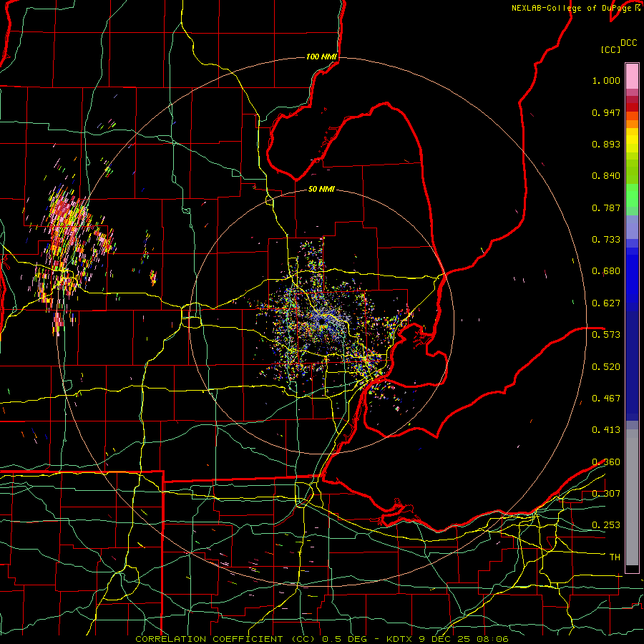
Task: Click the TH threshold label on legend
Action: coord(615,557)
